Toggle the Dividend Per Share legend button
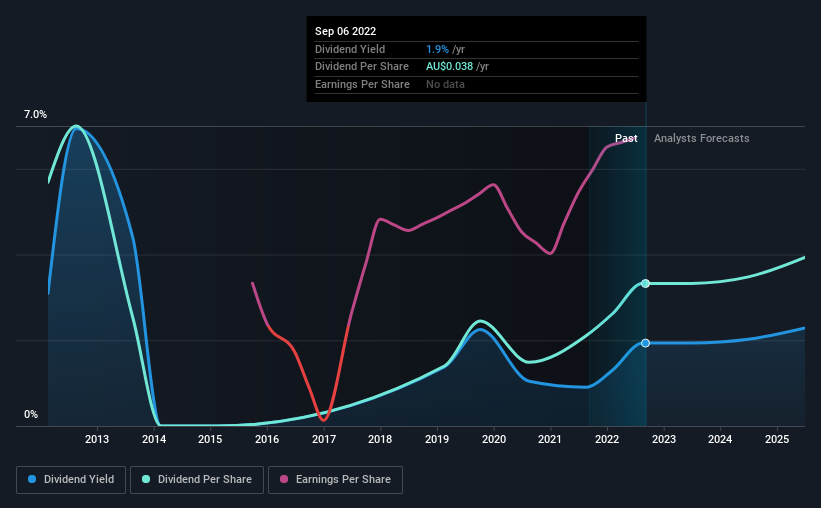 (197, 480)
